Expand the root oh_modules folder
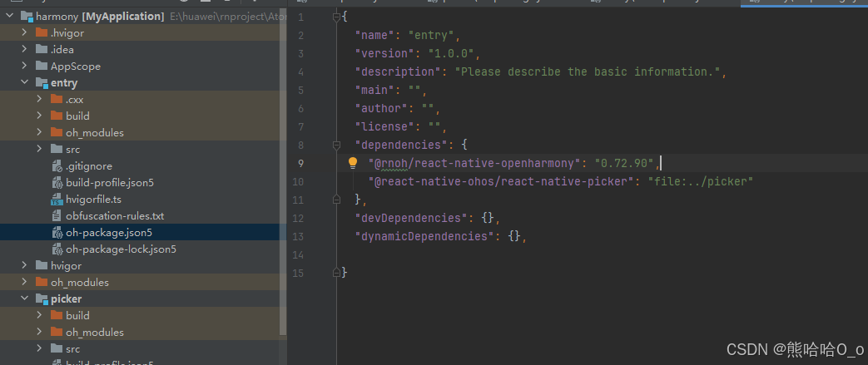 tap(24, 282)
